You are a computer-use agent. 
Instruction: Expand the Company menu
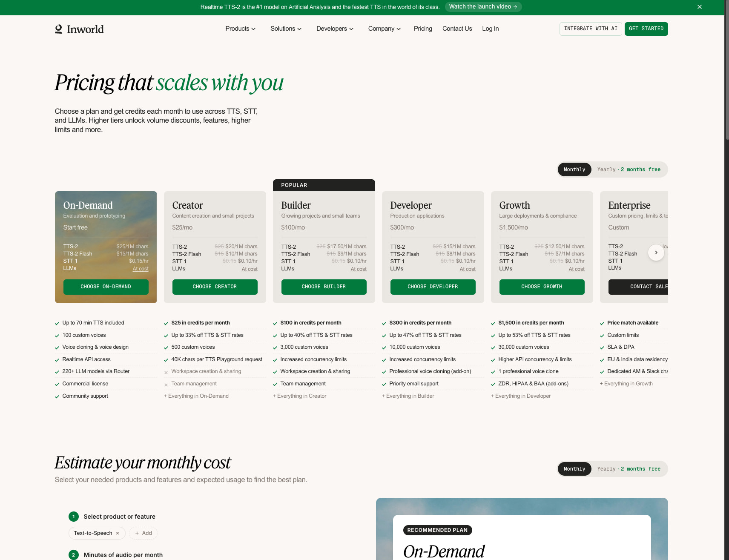coord(385,29)
